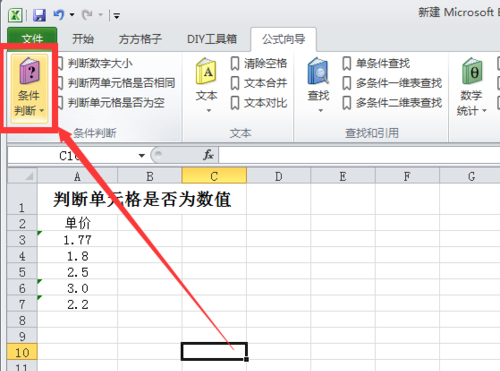Click the 数学统计 green book icon
500x371 pixels.
point(472,71)
